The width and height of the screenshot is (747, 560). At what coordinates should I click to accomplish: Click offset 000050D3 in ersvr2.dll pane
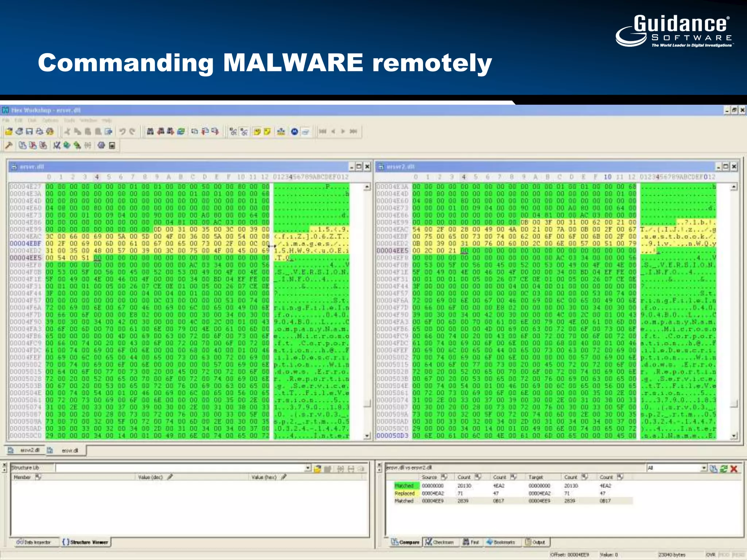[x=393, y=436]
